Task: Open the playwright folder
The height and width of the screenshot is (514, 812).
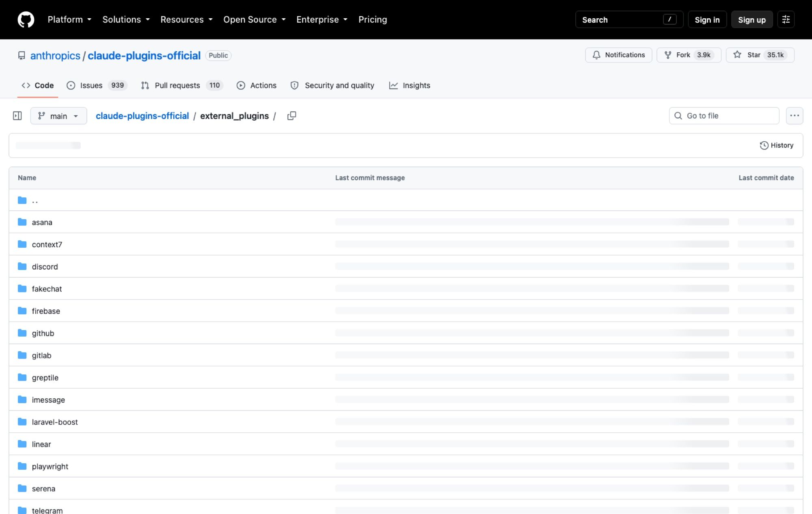Action: click(x=50, y=466)
